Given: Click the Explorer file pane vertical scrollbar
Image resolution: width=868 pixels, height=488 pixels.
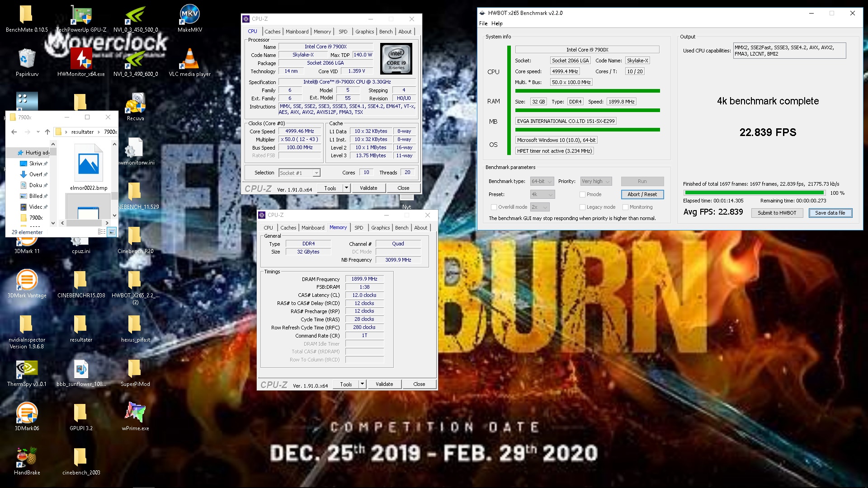Looking at the screenshot, I should point(114,180).
